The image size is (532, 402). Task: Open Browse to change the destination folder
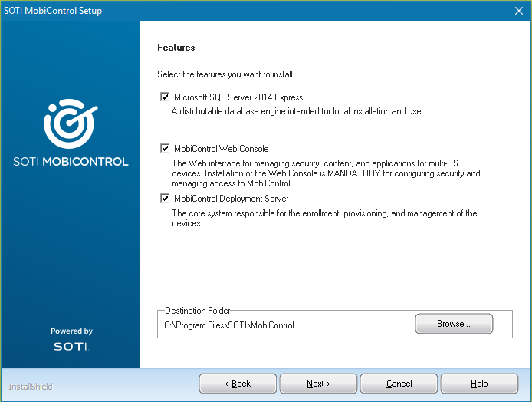[454, 325]
